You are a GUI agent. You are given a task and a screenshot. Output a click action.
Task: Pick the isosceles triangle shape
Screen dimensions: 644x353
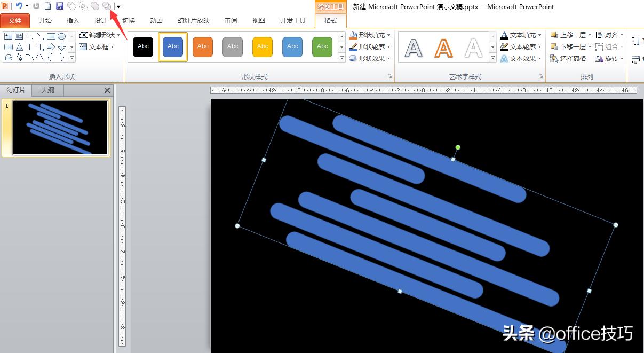19,47
